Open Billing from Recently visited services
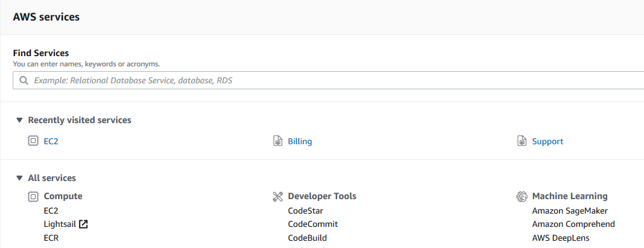The image size is (644, 248). (300, 141)
